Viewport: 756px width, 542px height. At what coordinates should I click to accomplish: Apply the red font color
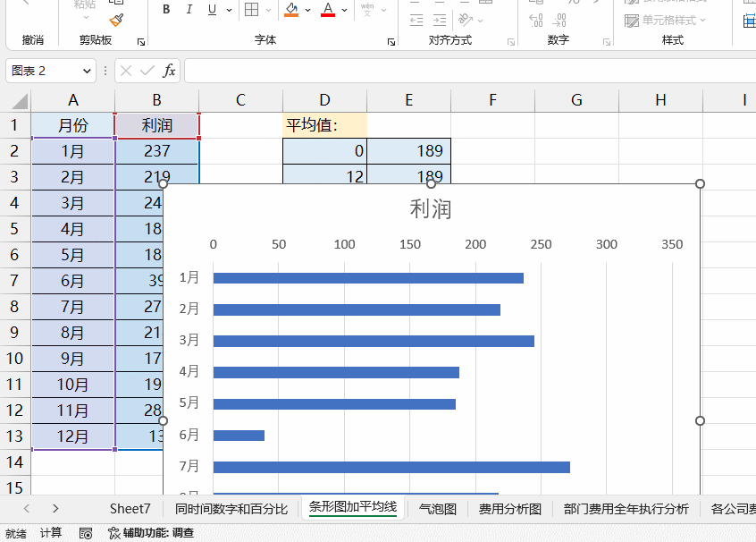click(x=328, y=10)
